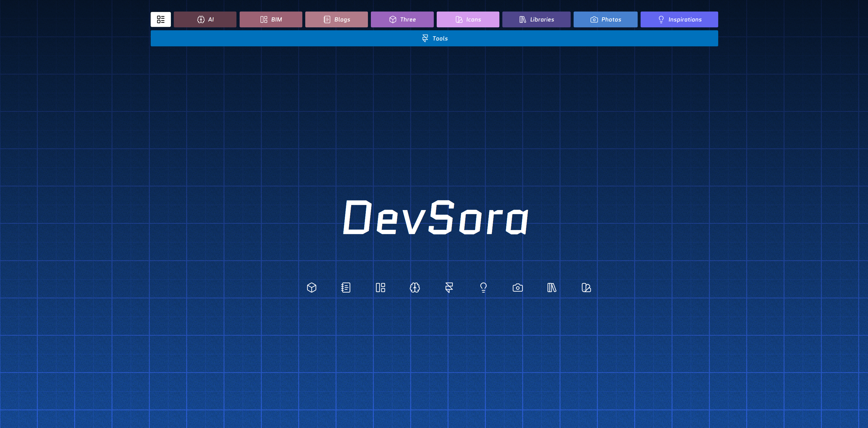Click the Libraries filter button

click(x=536, y=19)
